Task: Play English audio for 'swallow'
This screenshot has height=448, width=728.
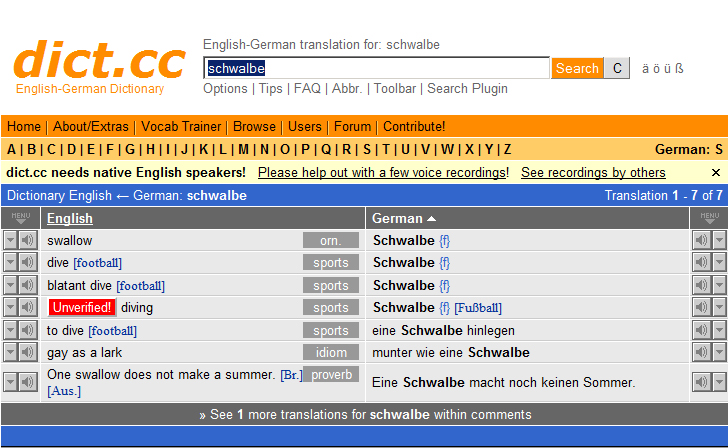Action: 28,240
